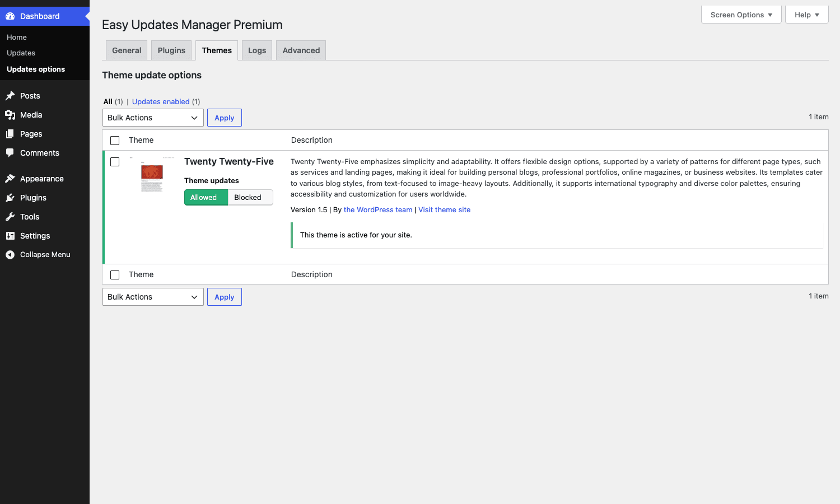Viewport: 840px width, 504px height.
Task: Click the Plugins plug icon in the sidebar
Action: point(10,198)
